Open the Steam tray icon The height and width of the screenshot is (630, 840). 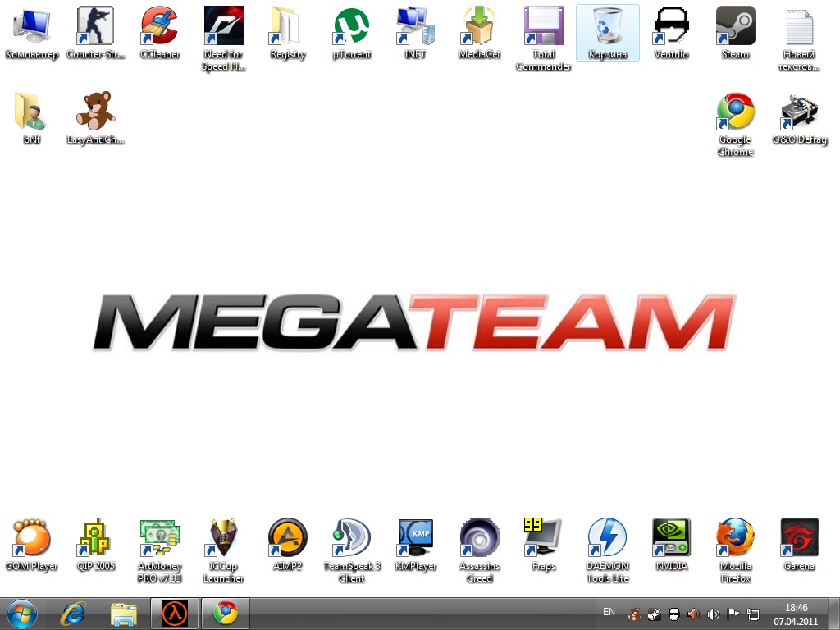[x=654, y=614]
